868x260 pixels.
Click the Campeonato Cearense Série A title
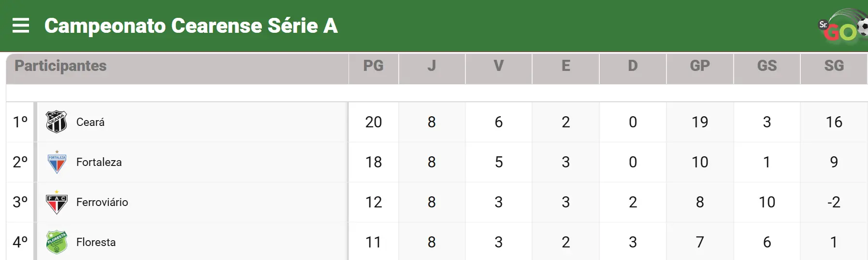191,26
